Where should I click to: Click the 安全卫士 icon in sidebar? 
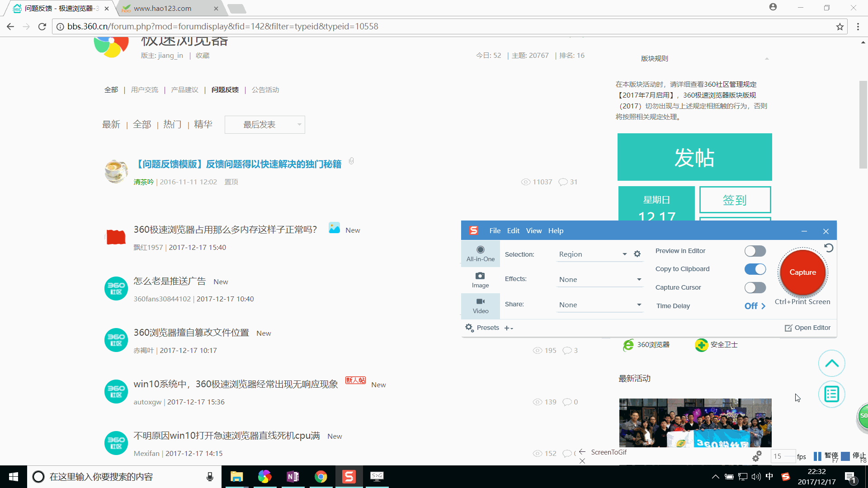click(701, 345)
